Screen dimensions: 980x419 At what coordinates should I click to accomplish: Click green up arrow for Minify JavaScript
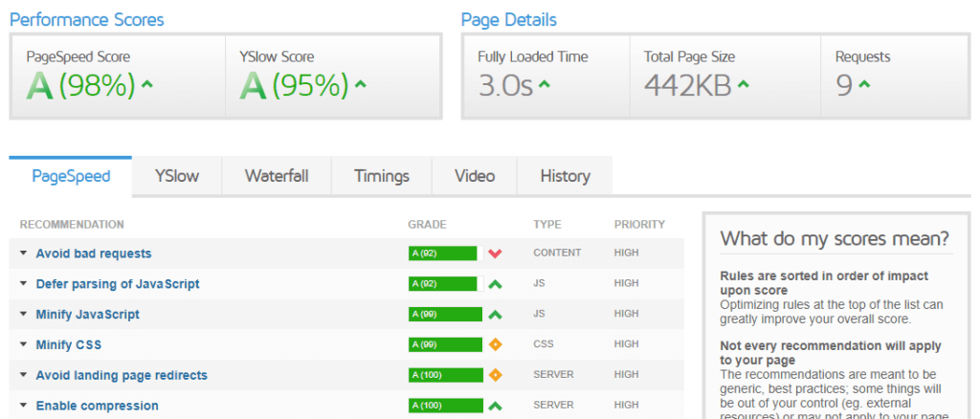coord(496,314)
